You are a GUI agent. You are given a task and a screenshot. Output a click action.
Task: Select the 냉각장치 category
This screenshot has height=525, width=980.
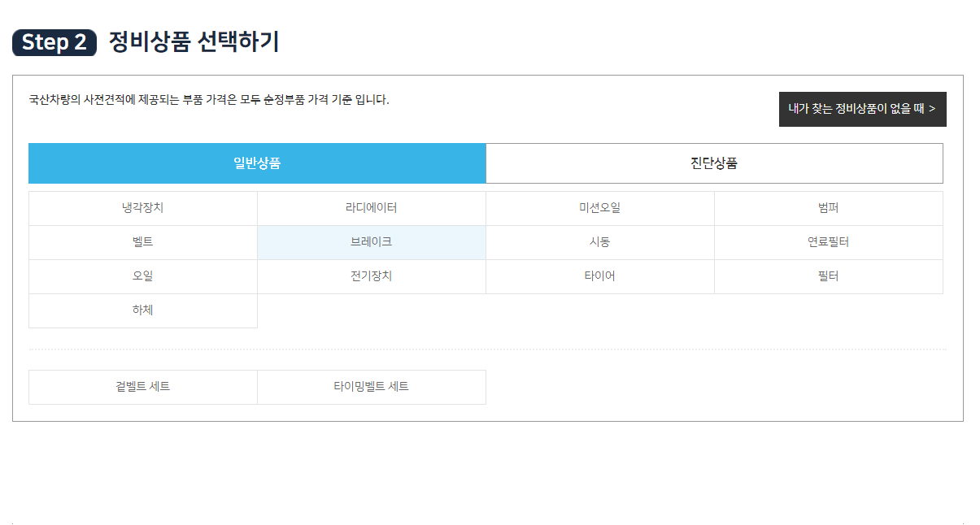[x=143, y=208]
